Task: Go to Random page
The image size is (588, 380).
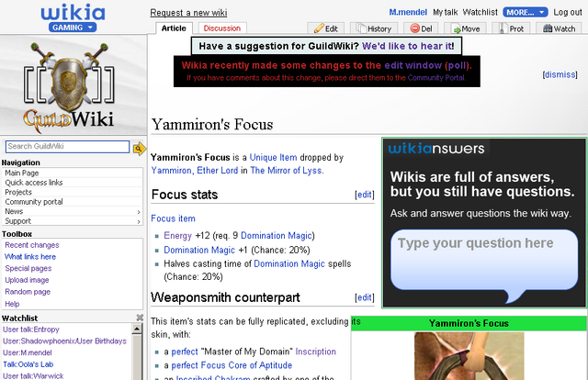Action: [28, 292]
